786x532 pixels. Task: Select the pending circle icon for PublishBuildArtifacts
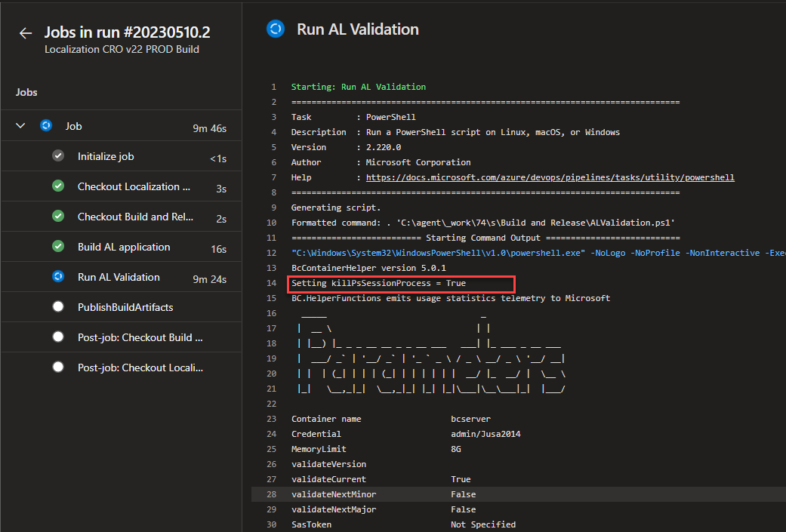click(58, 306)
